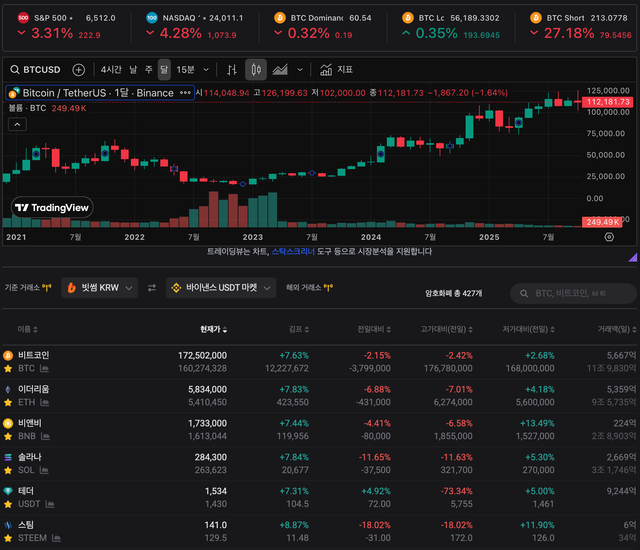This screenshot has width=640, height=550.
Task: Click the BNB coin logo
Action: click(x=8, y=423)
